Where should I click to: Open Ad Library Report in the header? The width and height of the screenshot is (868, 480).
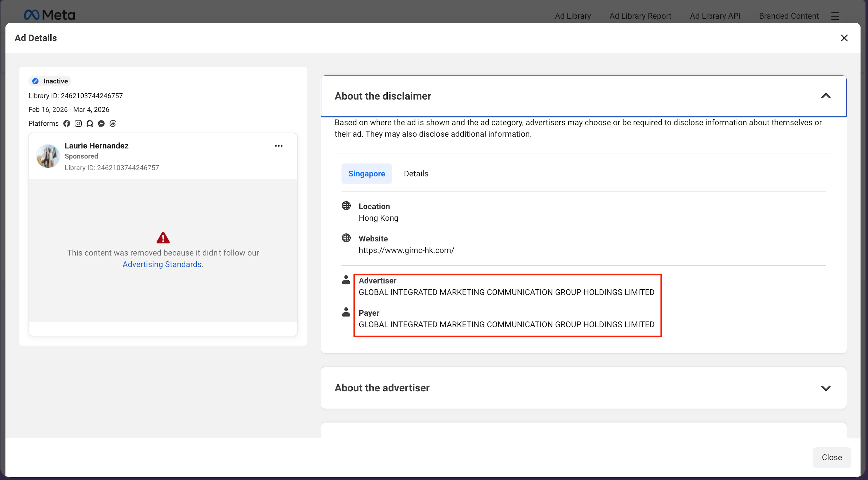click(640, 16)
